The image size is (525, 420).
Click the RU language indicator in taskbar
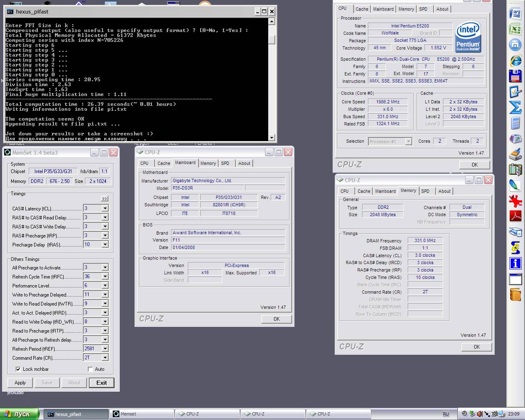tap(446, 414)
